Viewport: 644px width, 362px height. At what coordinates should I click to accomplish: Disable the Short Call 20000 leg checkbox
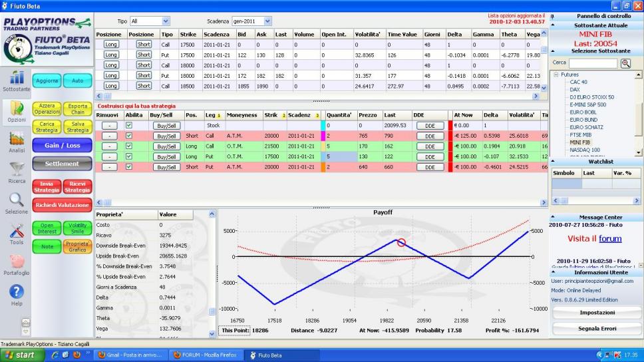(129, 136)
